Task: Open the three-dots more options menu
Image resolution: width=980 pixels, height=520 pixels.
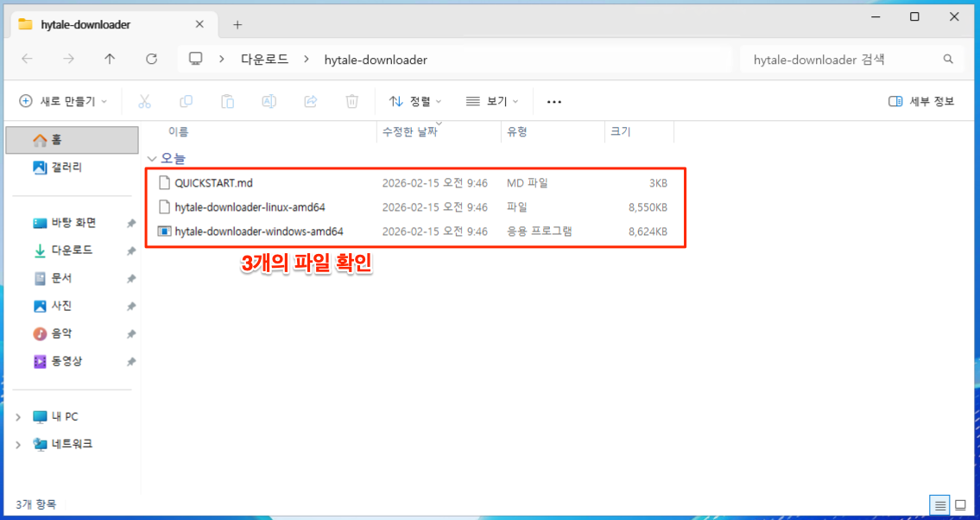Action: coord(553,101)
